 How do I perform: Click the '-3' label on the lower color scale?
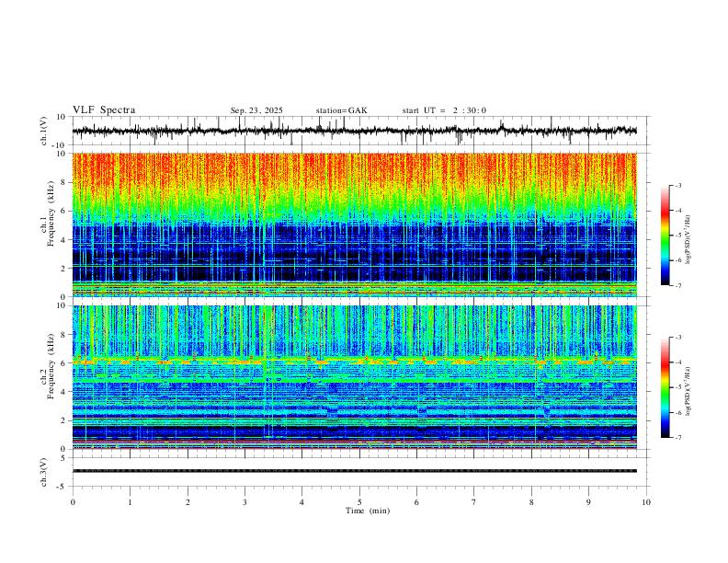pos(677,338)
